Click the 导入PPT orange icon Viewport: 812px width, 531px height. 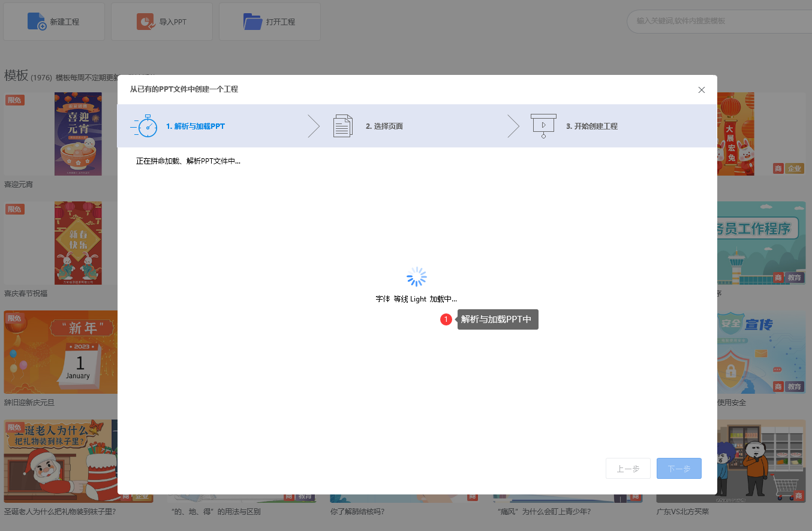pos(145,22)
